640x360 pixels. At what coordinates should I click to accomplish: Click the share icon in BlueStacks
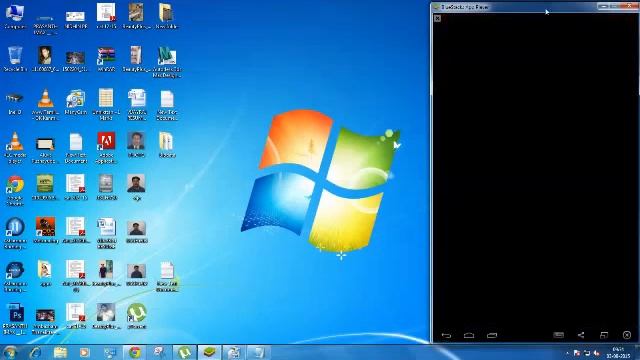point(581,335)
